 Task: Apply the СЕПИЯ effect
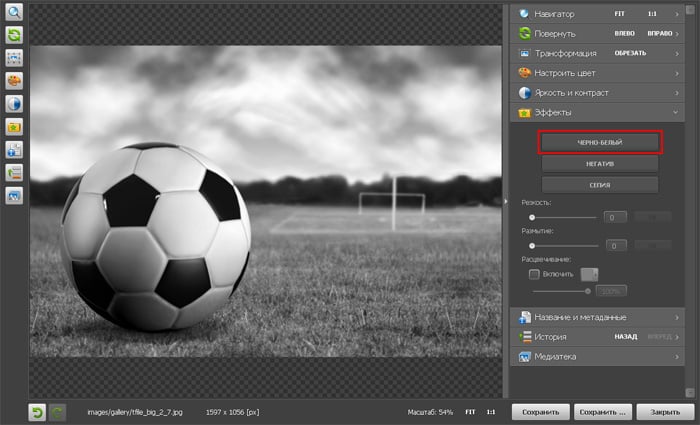tap(599, 185)
